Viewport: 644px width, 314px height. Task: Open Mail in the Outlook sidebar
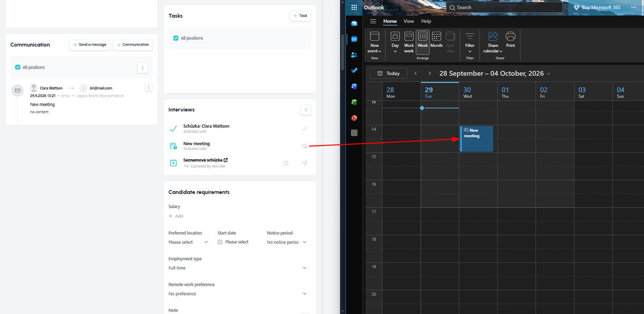tap(354, 23)
